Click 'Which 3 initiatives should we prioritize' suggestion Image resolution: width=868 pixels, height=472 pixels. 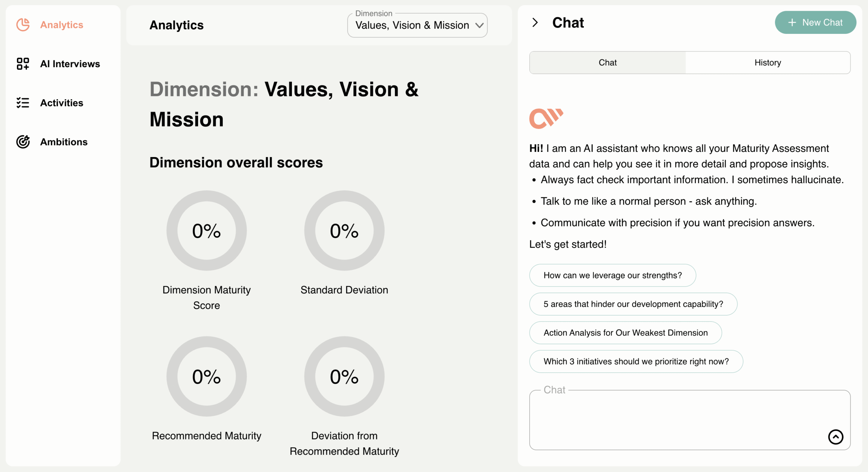click(636, 361)
